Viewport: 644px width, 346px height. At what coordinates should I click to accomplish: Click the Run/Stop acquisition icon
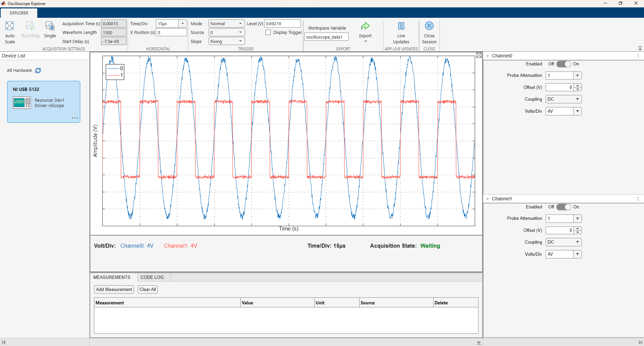coord(30,26)
